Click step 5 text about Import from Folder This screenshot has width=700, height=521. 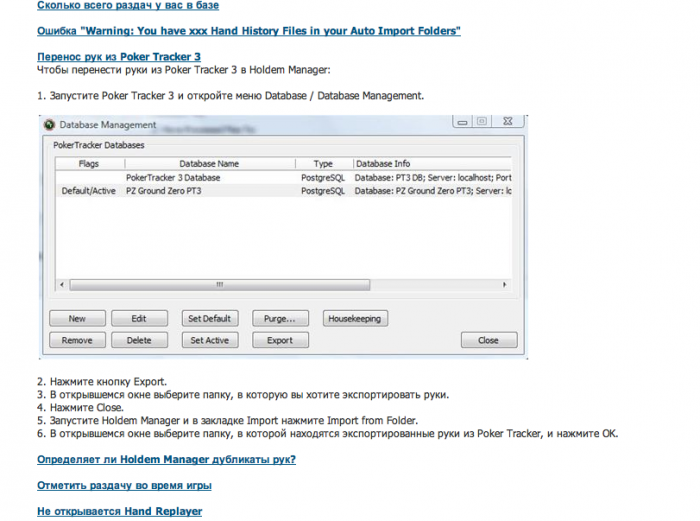(x=228, y=421)
